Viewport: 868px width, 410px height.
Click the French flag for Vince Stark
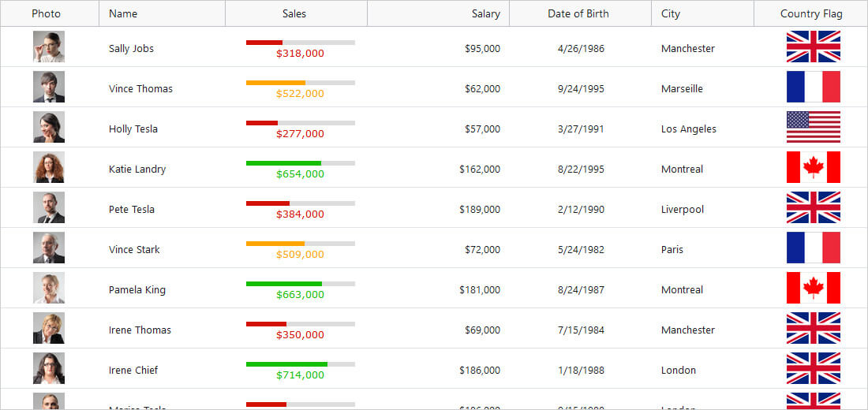(813, 248)
